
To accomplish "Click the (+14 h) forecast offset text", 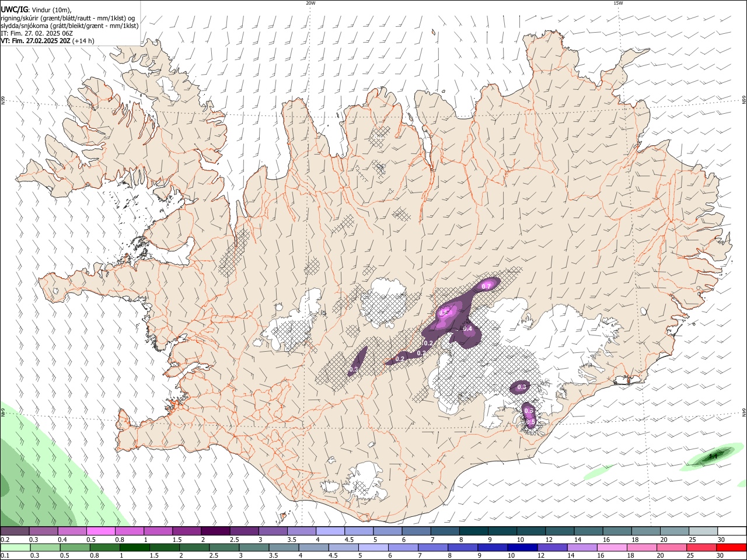I will pyautogui.click(x=84, y=41).
